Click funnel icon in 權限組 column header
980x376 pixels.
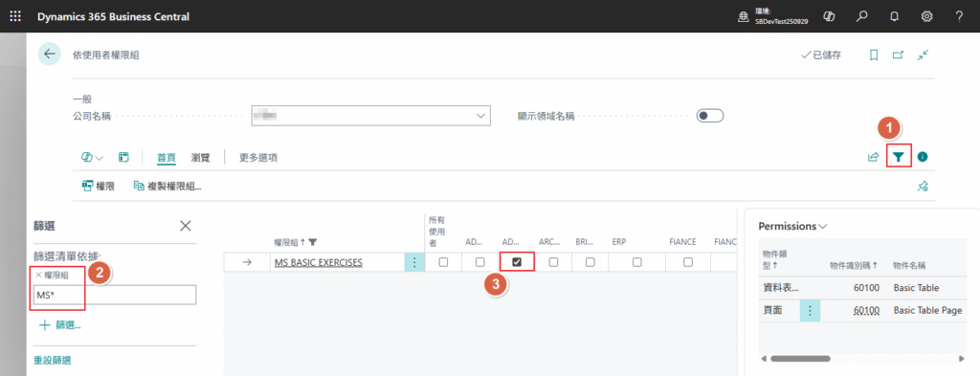(x=313, y=242)
